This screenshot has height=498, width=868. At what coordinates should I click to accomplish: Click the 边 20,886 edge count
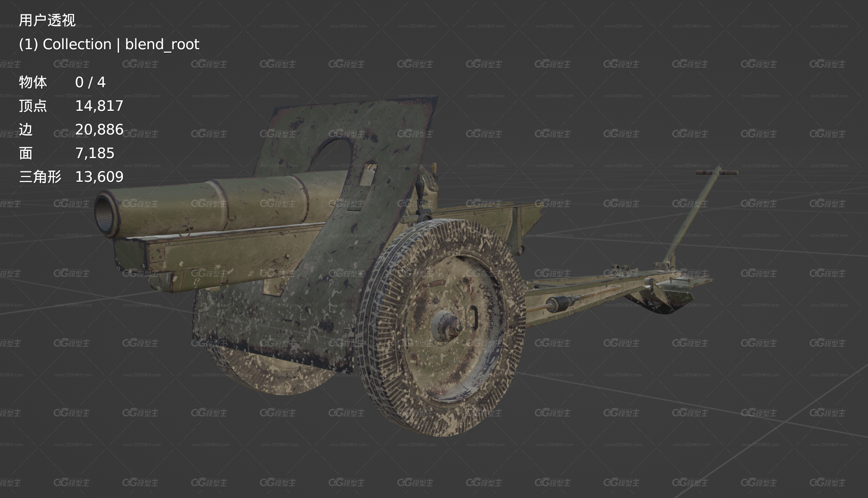(71, 129)
